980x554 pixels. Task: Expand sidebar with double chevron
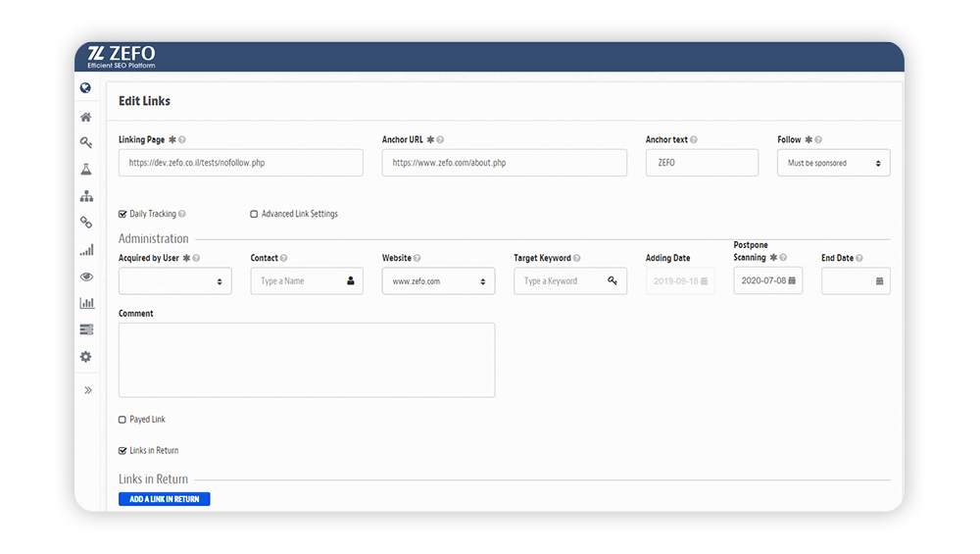tap(88, 390)
